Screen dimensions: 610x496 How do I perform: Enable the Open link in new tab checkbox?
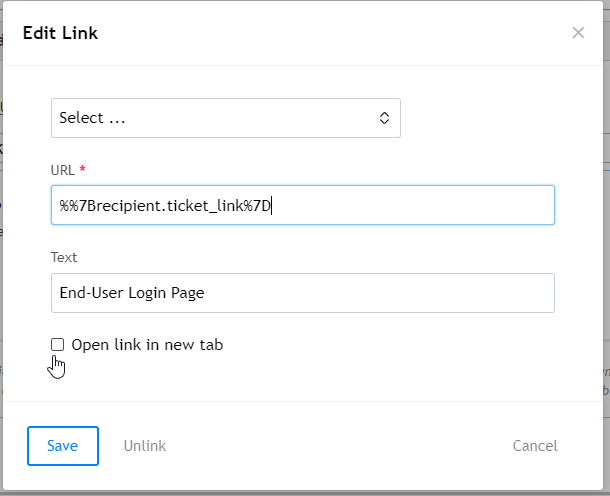coord(58,345)
